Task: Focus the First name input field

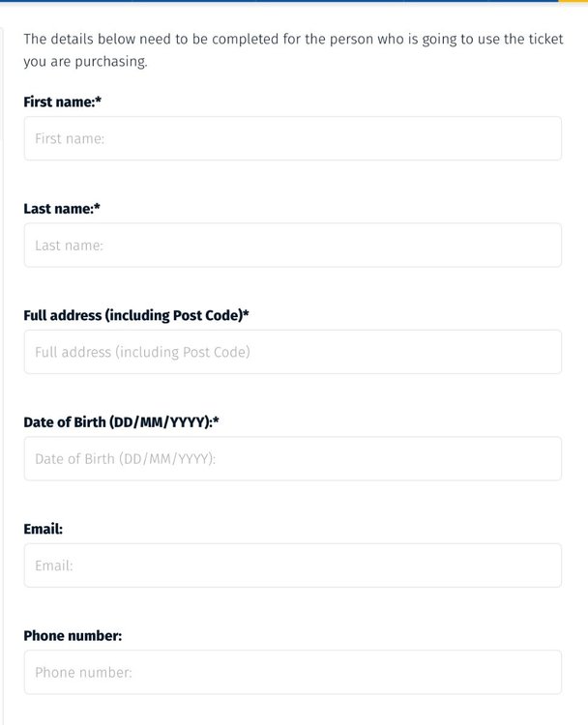Action: 293,138
